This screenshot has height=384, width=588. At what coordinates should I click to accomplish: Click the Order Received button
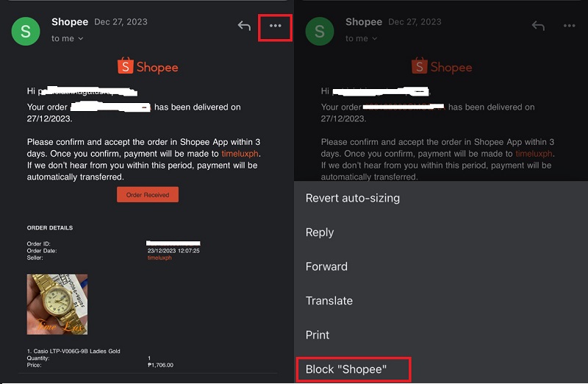pos(148,194)
